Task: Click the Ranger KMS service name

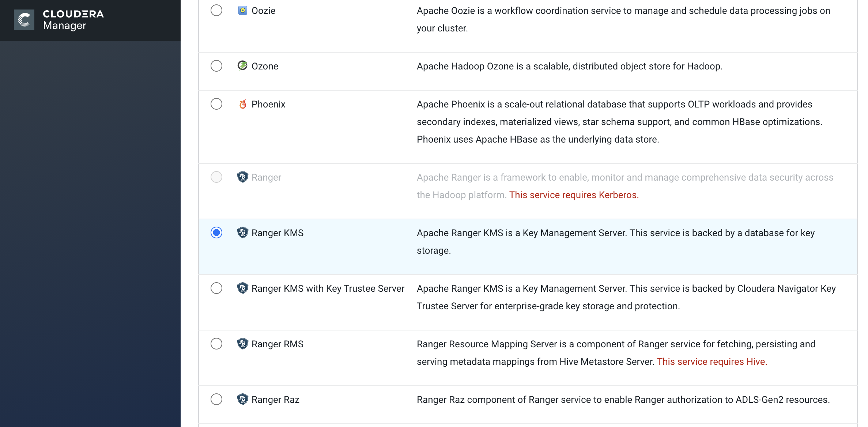Action: 278,233
